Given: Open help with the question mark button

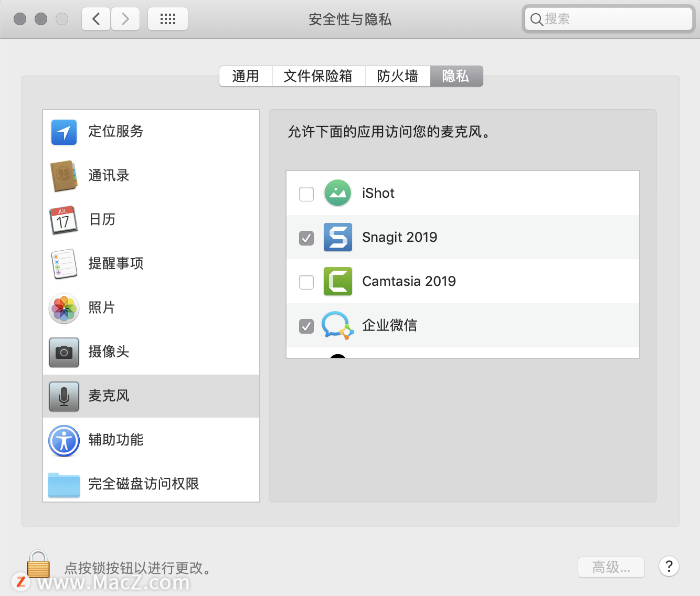Looking at the screenshot, I should coord(669,566).
